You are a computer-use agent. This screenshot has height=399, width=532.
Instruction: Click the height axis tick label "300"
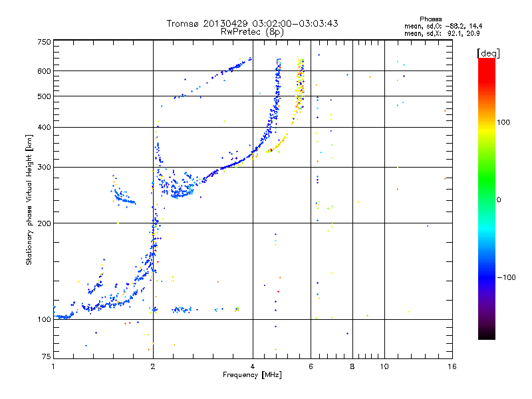coord(44,167)
